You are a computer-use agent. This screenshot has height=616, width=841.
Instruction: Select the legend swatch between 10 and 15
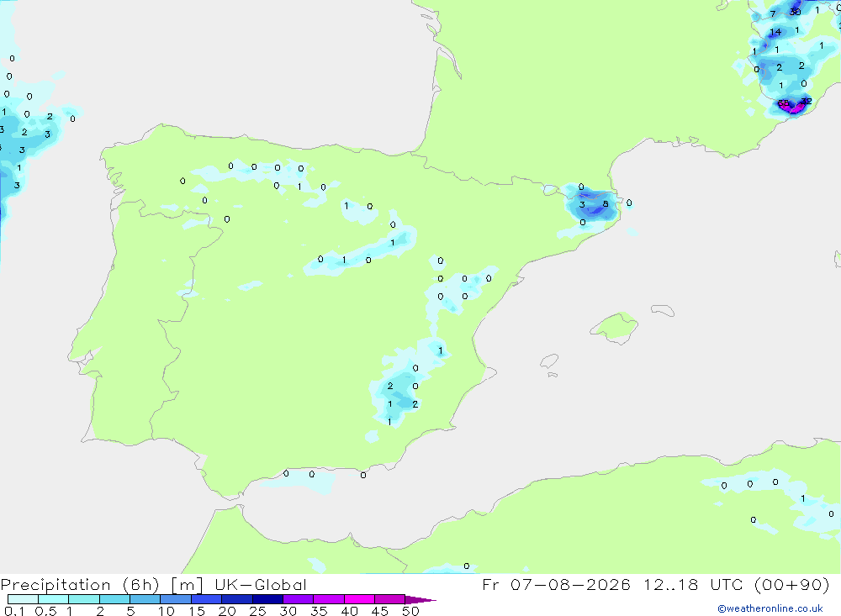click(176, 599)
